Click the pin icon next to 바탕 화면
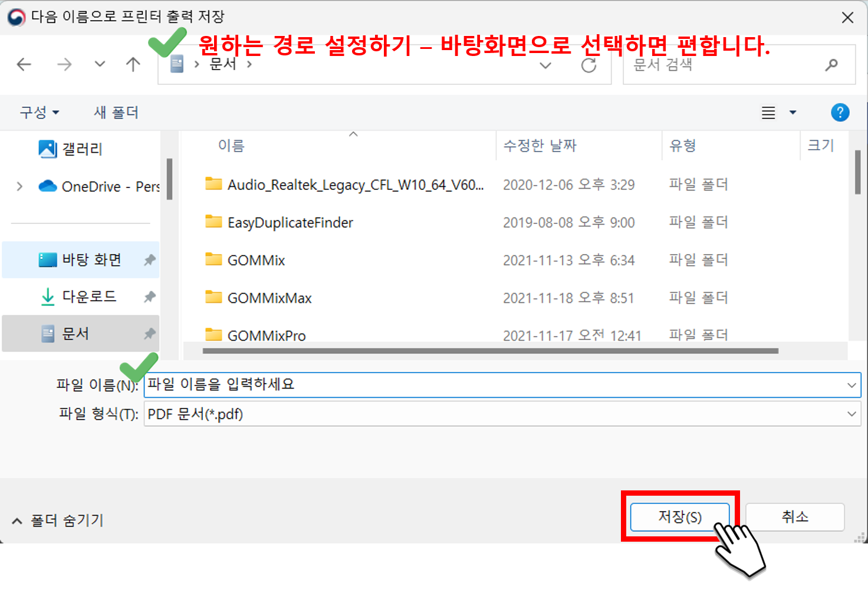 coord(149,259)
